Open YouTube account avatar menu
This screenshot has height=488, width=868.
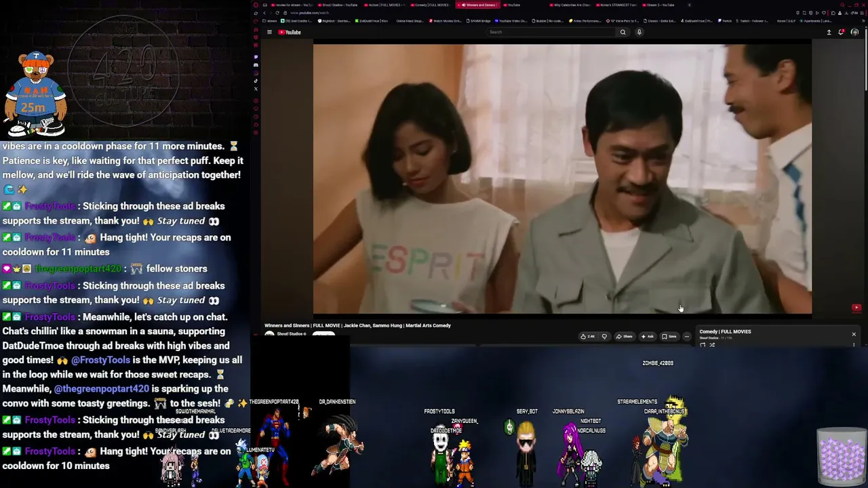pos(854,32)
